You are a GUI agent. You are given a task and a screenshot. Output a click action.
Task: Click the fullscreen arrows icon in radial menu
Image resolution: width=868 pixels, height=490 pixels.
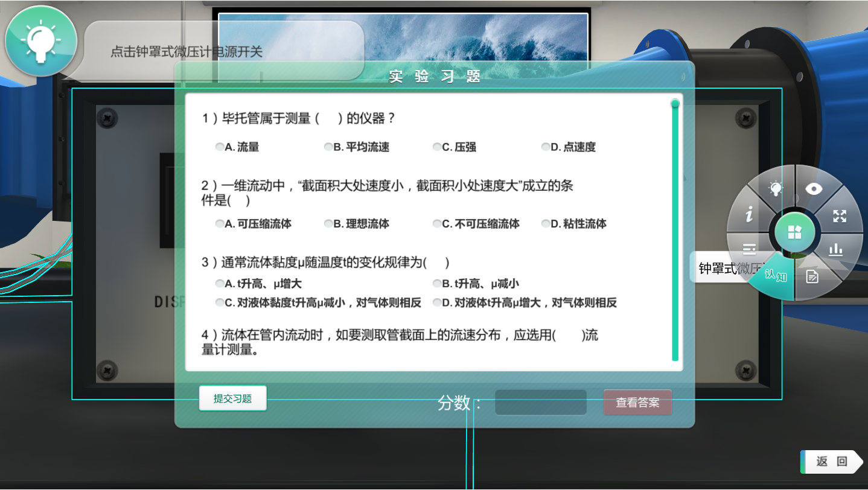point(840,216)
